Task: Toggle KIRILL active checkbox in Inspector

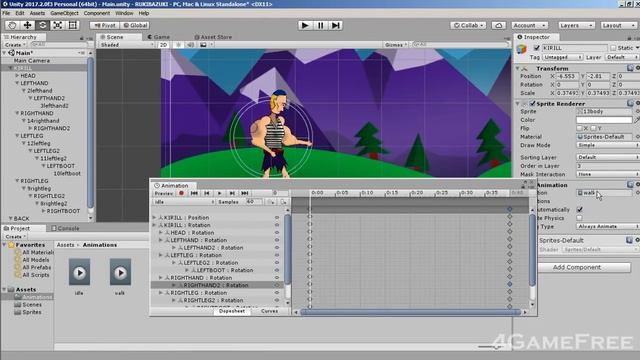Action: tap(537, 48)
